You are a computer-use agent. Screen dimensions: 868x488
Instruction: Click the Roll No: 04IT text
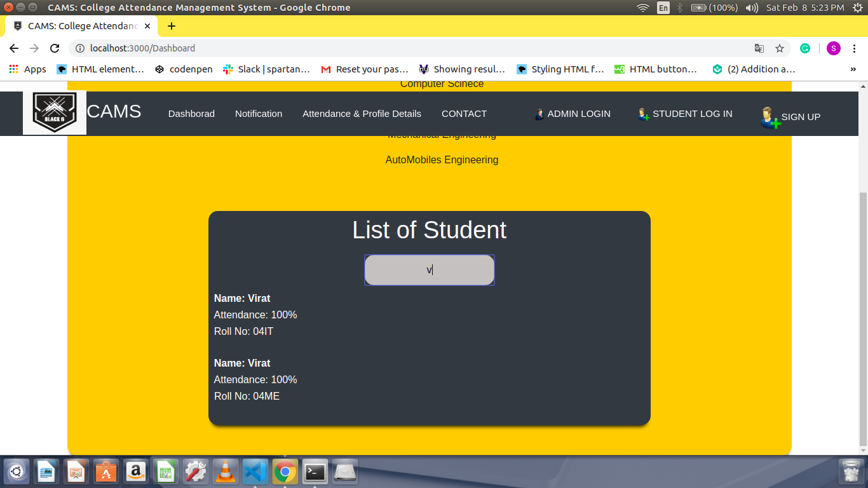[243, 332]
